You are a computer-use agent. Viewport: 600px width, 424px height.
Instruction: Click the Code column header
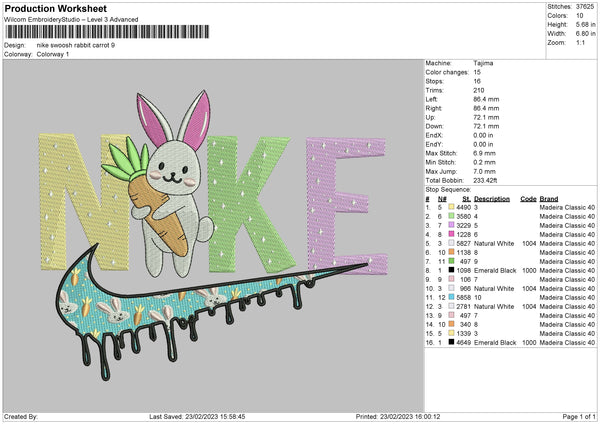pyautogui.click(x=528, y=198)
